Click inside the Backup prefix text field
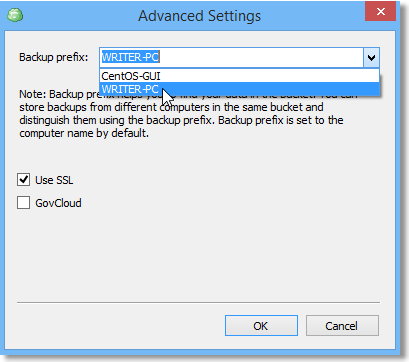The height and width of the screenshot is (362, 409). pyautogui.click(x=231, y=58)
